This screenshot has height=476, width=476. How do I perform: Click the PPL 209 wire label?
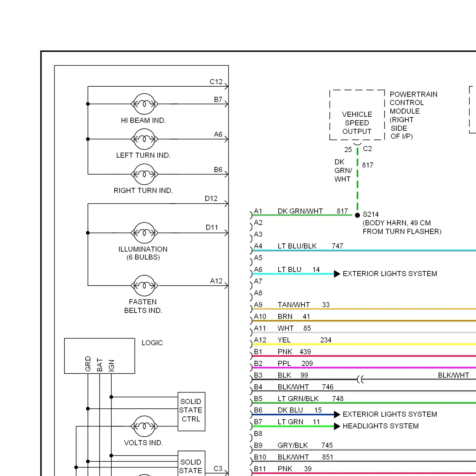(x=295, y=364)
